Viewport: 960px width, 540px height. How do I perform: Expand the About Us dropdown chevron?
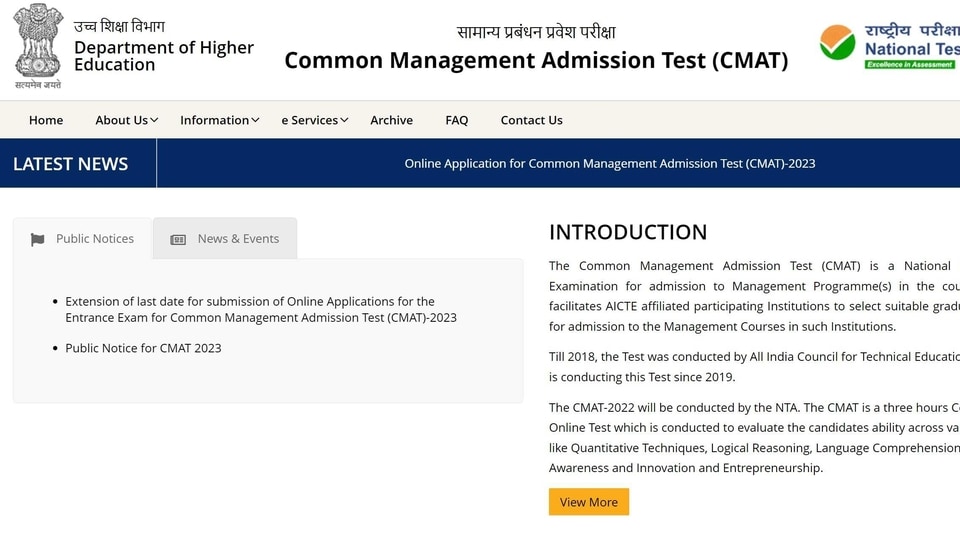coord(154,120)
